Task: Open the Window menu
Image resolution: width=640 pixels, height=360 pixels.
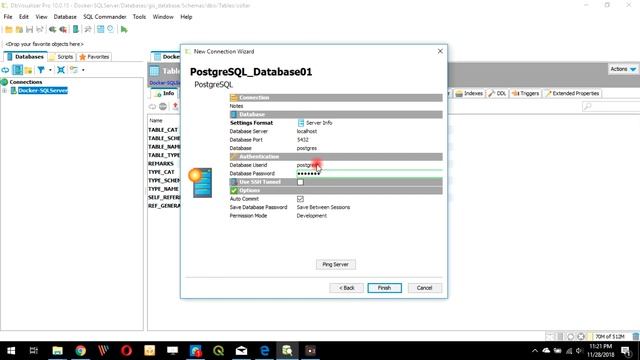Action: pos(163,17)
